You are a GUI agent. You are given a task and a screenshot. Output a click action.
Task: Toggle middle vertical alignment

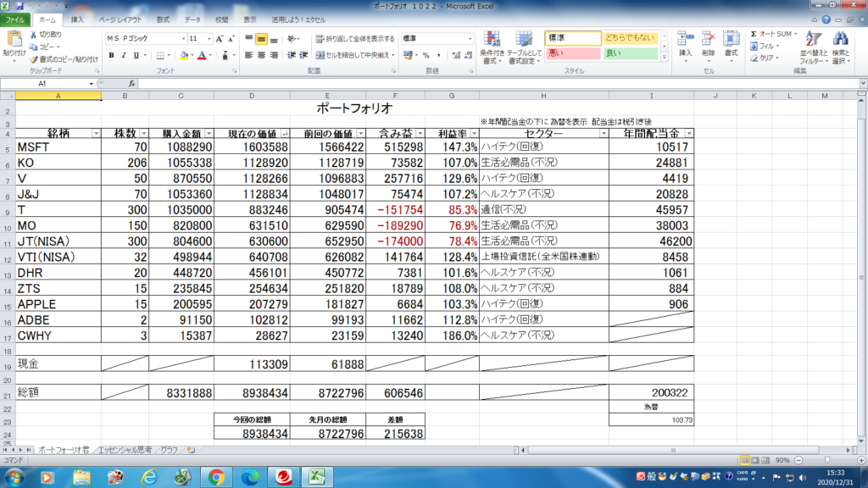point(261,39)
